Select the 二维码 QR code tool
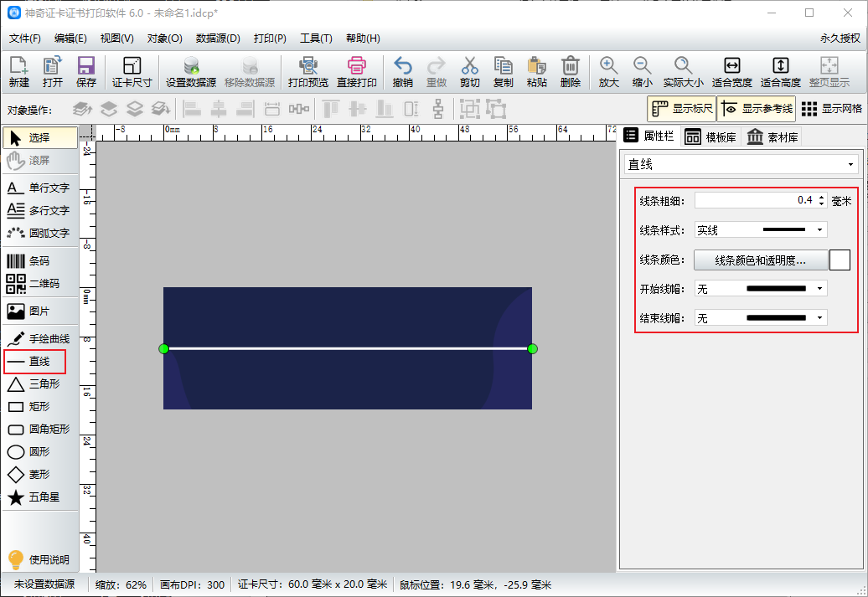Image resolution: width=868 pixels, height=597 pixels. 40,284
